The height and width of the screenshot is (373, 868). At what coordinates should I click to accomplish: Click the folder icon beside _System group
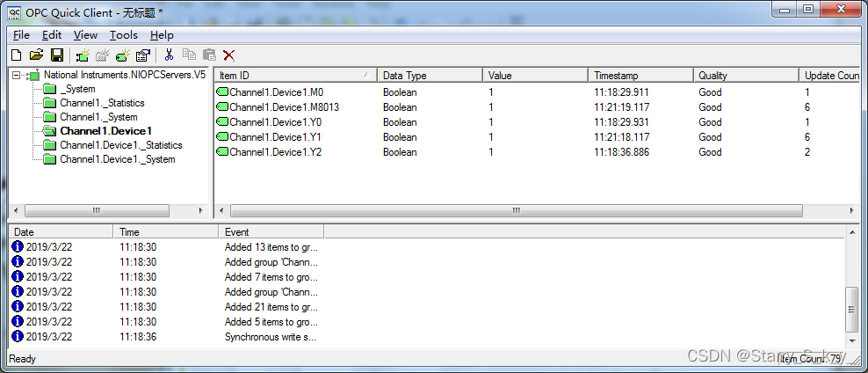pos(50,89)
